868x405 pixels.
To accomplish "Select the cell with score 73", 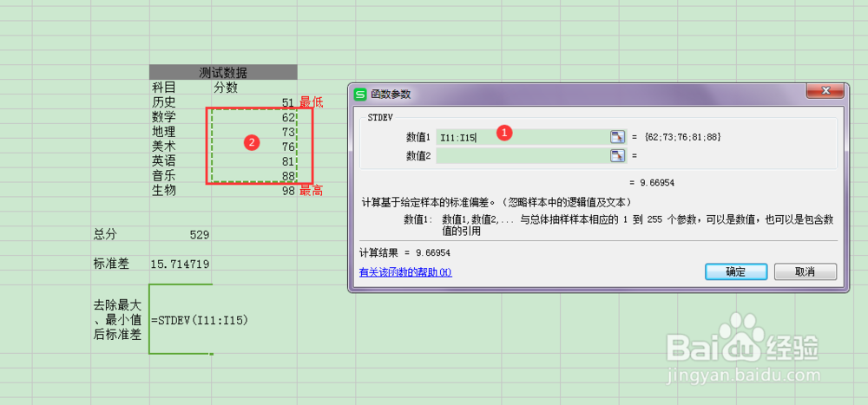I will pyautogui.click(x=254, y=132).
